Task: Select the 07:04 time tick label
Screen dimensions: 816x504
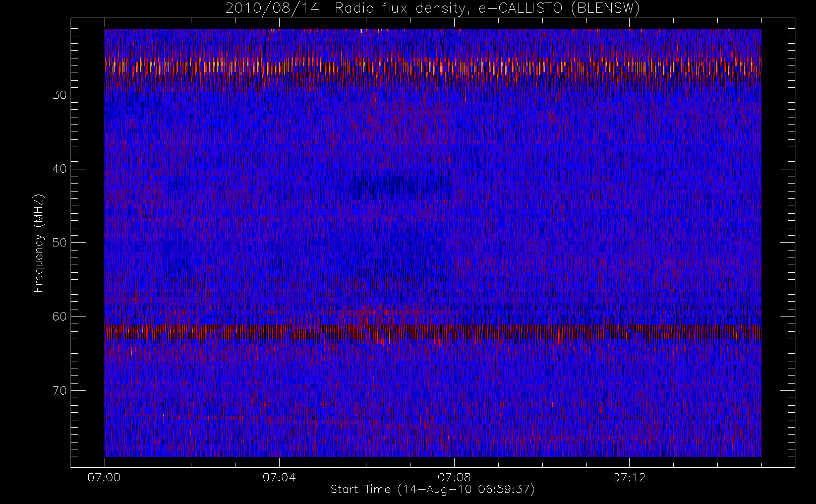Action: click(279, 477)
